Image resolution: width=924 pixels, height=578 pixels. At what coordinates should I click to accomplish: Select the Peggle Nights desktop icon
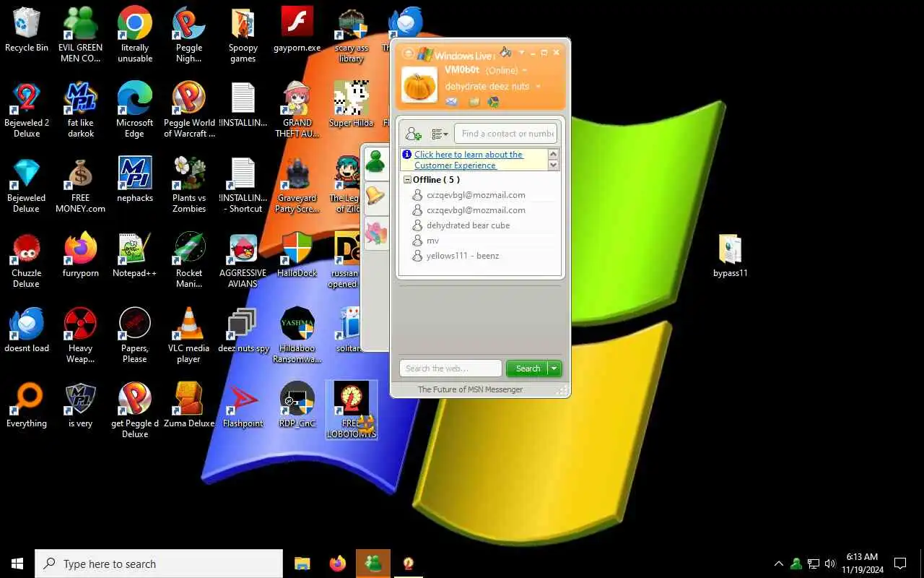click(x=189, y=35)
